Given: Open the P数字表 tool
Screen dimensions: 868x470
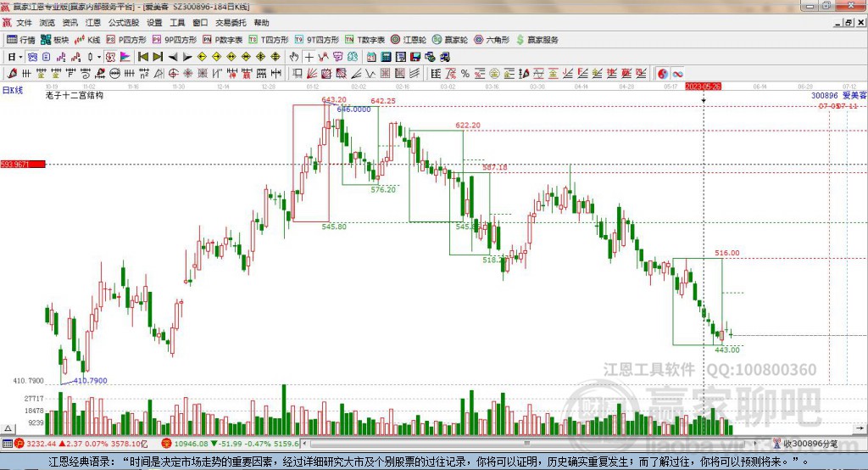Looking at the screenshot, I should tap(223, 40).
